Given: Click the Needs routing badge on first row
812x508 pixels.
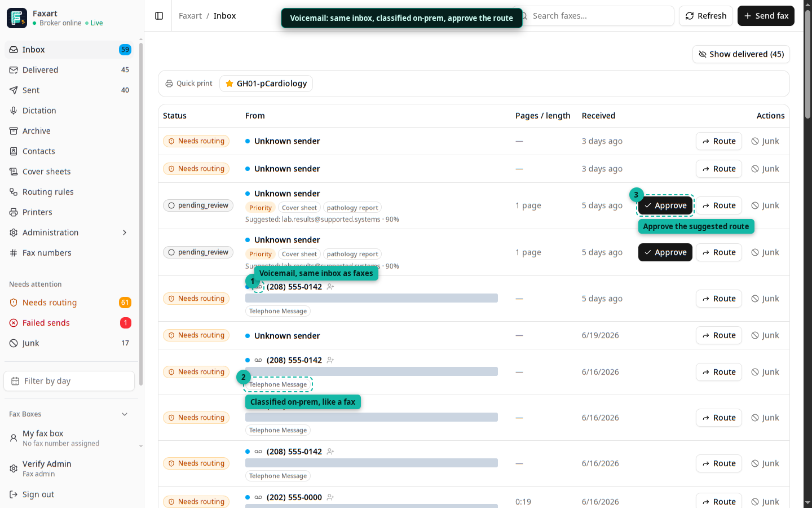Looking at the screenshot, I should tap(196, 141).
